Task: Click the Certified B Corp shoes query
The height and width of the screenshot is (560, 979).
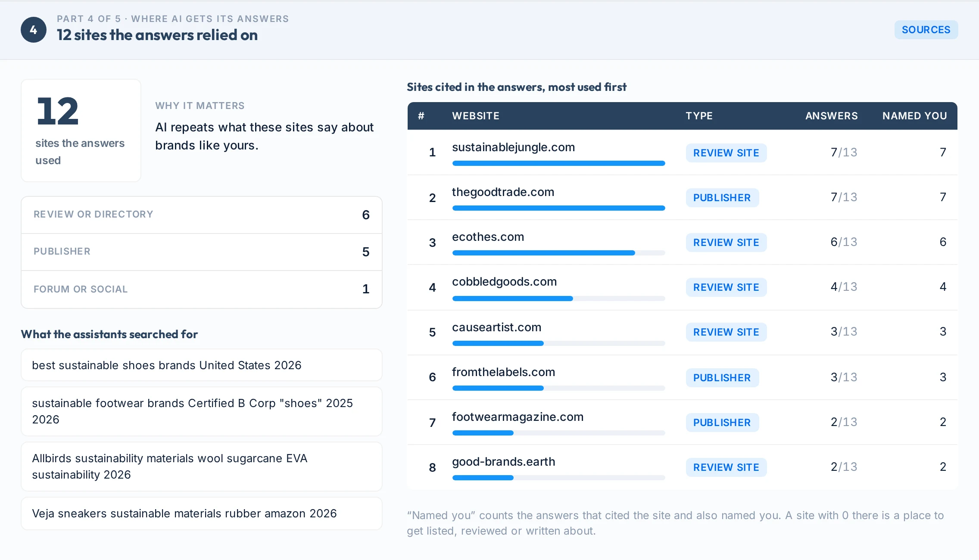Action: (202, 411)
